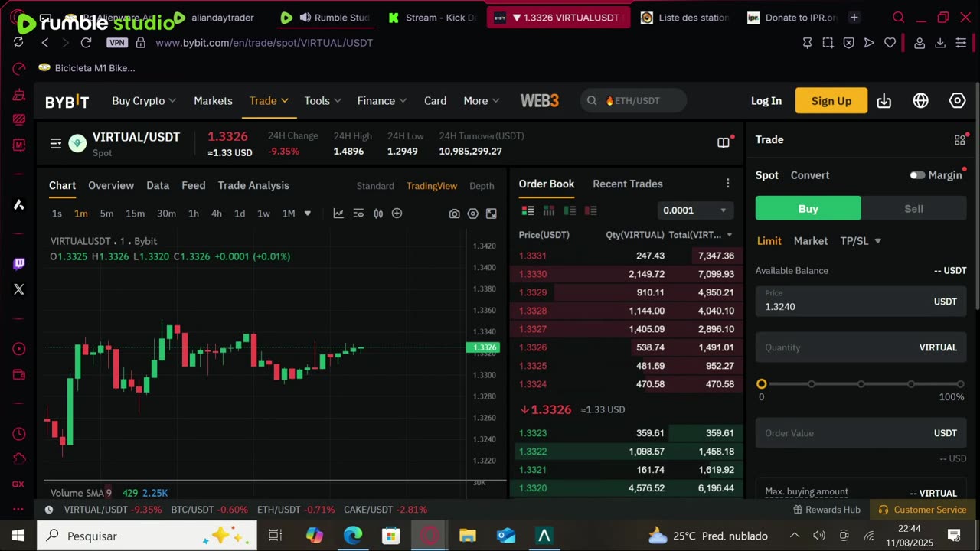Screen dimensions: 980x551
Task: Open the Bybit download app icon
Action: 884,101
